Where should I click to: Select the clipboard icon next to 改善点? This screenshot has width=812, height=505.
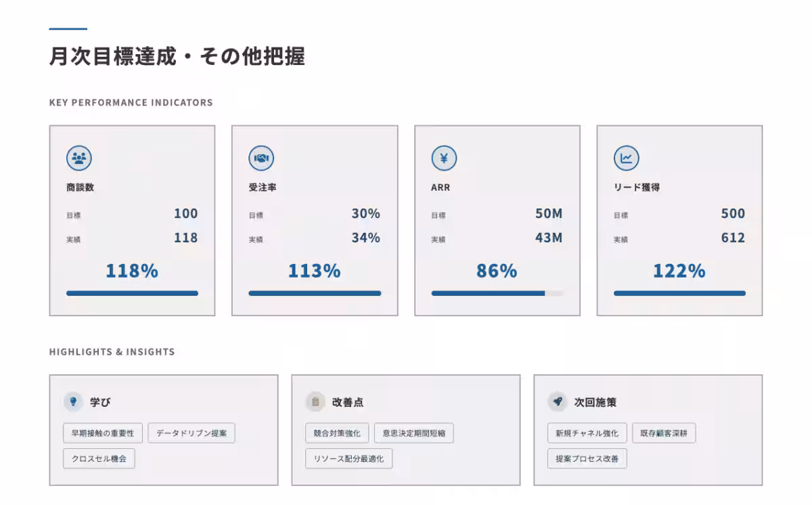tap(316, 401)
